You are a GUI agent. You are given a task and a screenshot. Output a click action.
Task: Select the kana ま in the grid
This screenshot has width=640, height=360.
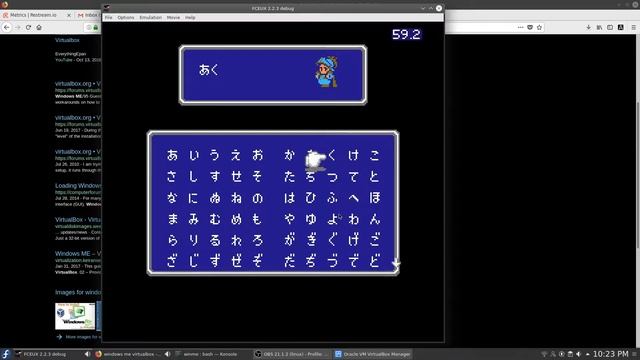click(x=172, y=219)
